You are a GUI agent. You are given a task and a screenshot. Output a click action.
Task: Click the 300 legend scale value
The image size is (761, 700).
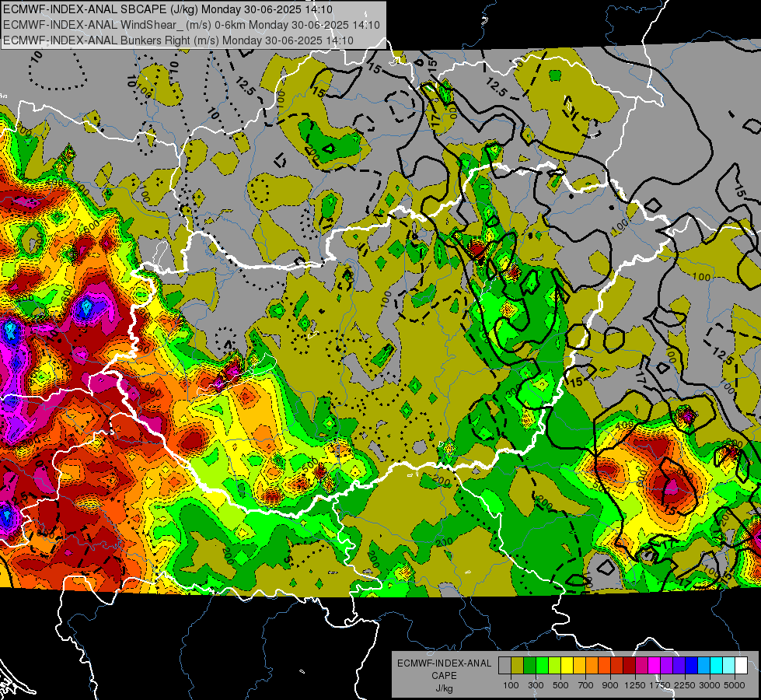coord(536,685)
